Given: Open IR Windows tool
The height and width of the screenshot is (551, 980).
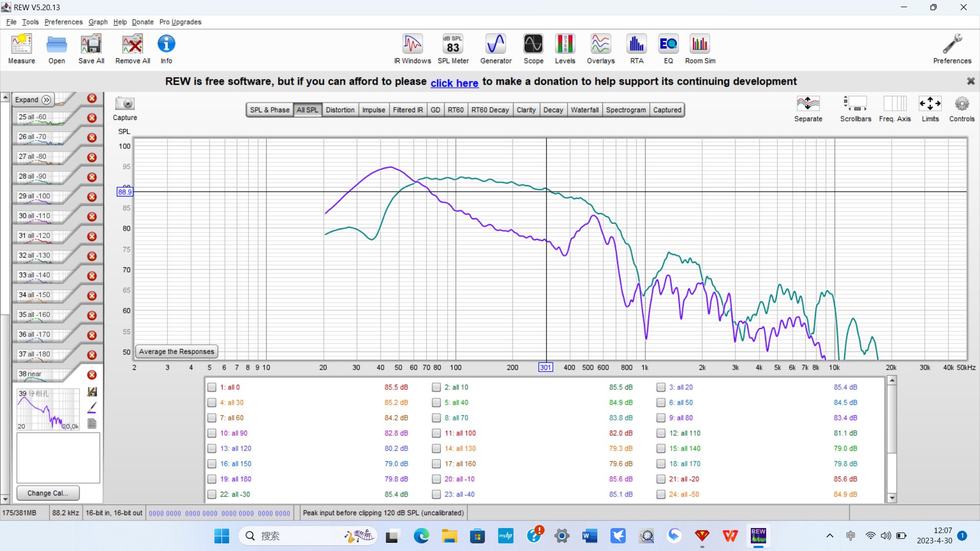Looking at the screenshot, I should (x=412, y=49).
